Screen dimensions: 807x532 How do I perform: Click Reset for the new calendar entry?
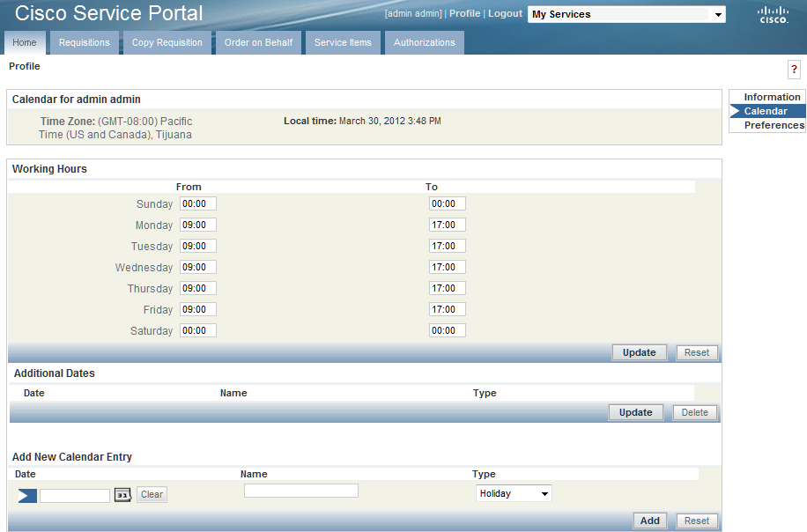pyautogui.click(x=697, y=521)
